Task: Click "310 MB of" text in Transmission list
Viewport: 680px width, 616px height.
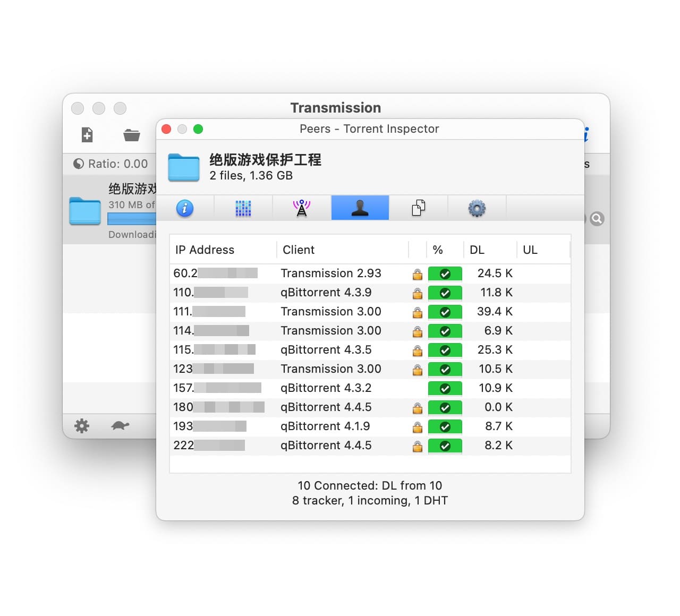Action: click(132, 204)
